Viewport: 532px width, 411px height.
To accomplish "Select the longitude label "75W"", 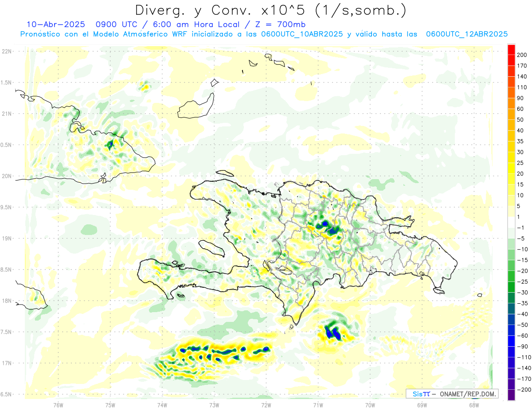I will click(110, 405).
